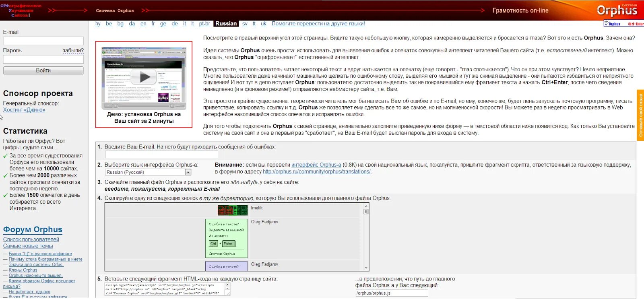Switch page language to be
This screenshot has height=299, width=644.
pyautogui.click(x=109, y=24)
